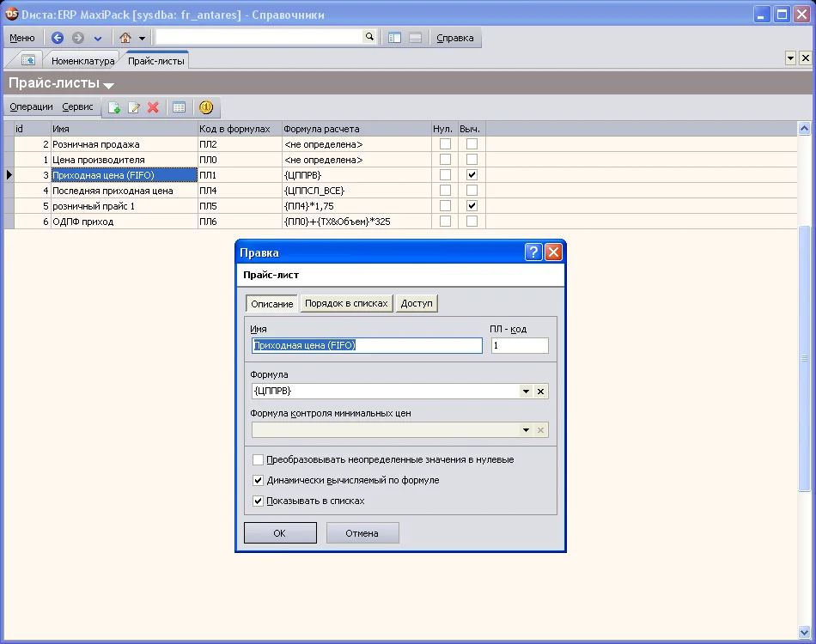Click the gold coin icon

(206, 107)
